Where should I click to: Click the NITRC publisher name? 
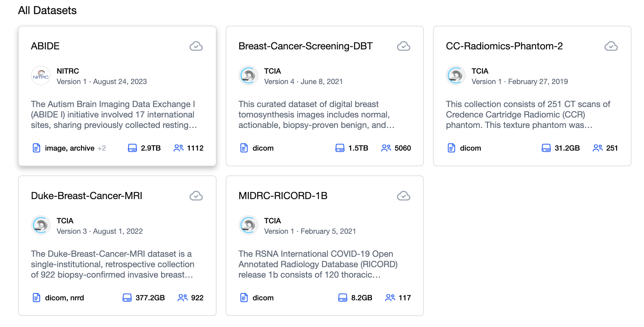point(68,71)
